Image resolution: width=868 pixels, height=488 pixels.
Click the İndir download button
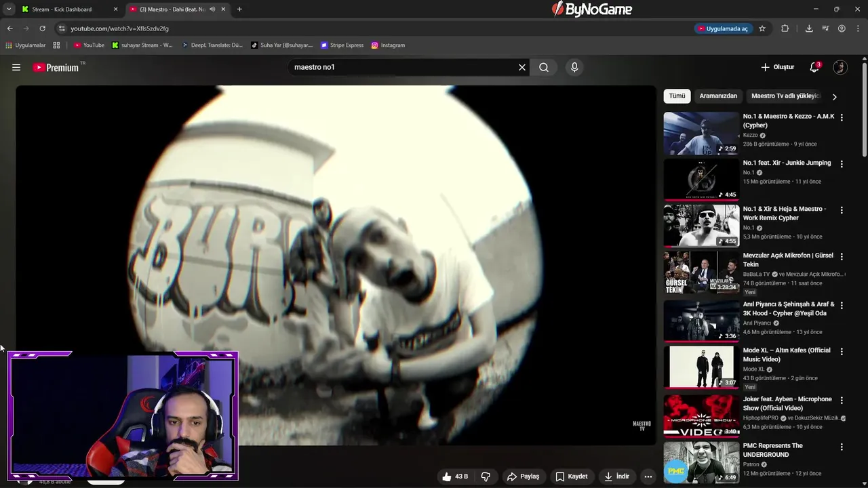point(617,476)
